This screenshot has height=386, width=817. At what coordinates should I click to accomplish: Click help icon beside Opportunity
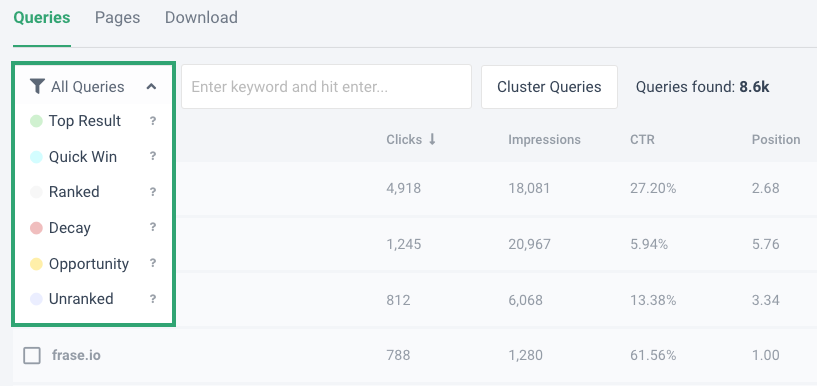[x=153, y=263]
